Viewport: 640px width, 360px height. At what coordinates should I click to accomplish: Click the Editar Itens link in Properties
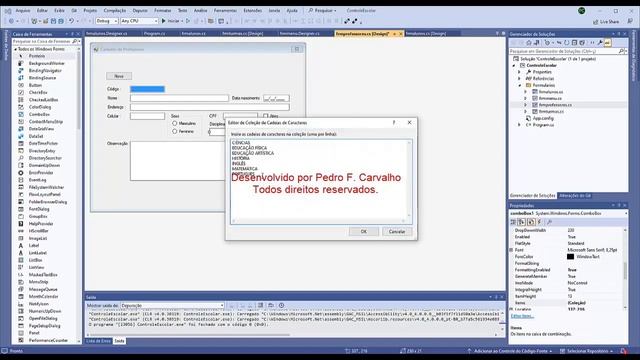click(522, 316)
